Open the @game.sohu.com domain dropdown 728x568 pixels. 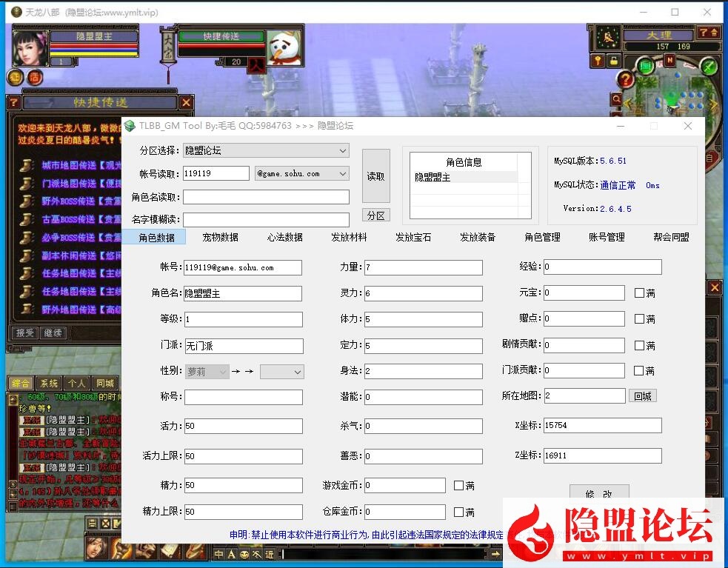click(301, 174)
